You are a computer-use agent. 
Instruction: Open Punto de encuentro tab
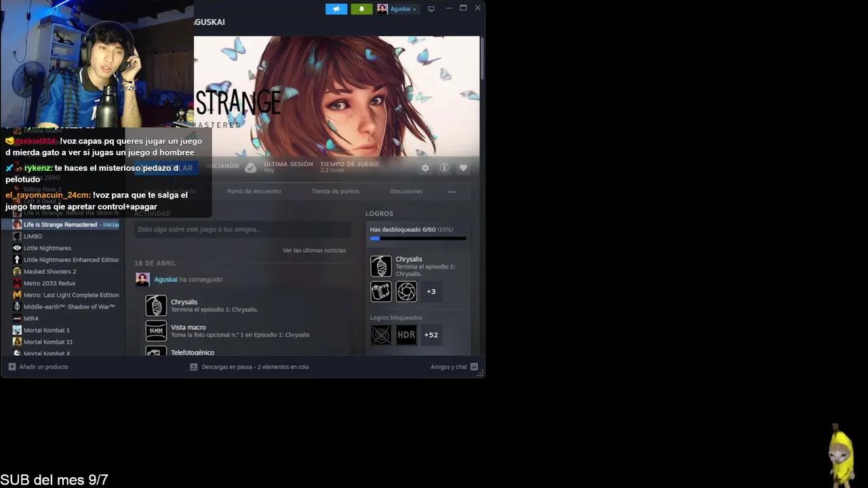coord(254,191)
